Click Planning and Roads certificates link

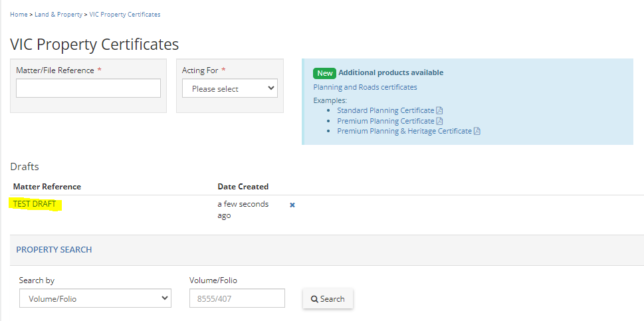[365, 87]
